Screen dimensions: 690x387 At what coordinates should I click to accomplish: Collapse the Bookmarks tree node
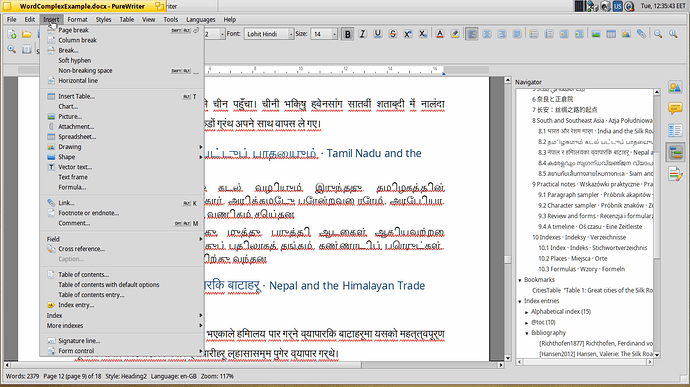click(x=520, y=280)
